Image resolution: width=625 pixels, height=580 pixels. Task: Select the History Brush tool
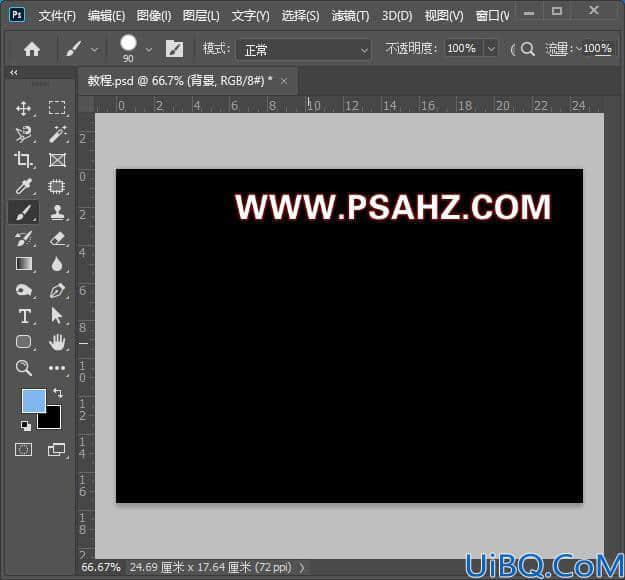[x=24, y=238]
